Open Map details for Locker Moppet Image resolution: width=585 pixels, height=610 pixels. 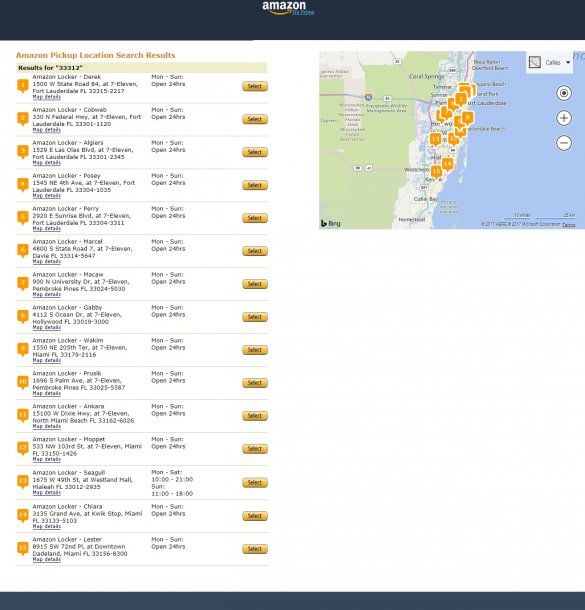(x=47, y=459)
